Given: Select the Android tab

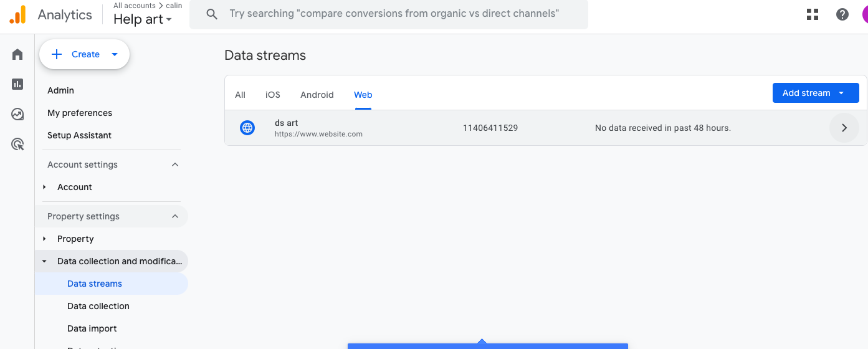Looking at the screenshot, I should click(317, 95).
